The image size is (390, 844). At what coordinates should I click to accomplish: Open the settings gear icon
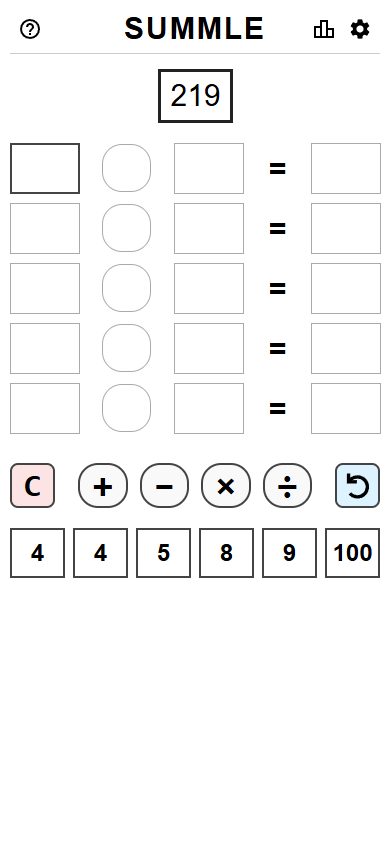tap(360, 29)
